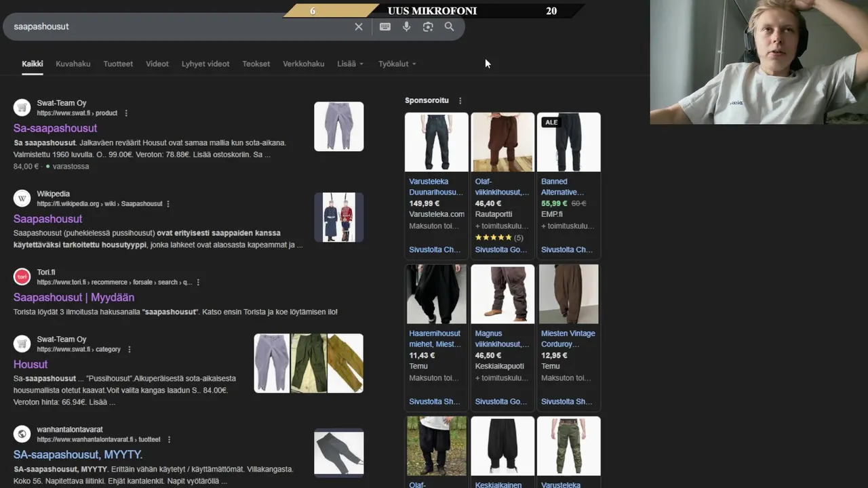
Task: Click camo Varusteleka pants image at bottom
Action: pyautogui.click(x=568, y=446)
